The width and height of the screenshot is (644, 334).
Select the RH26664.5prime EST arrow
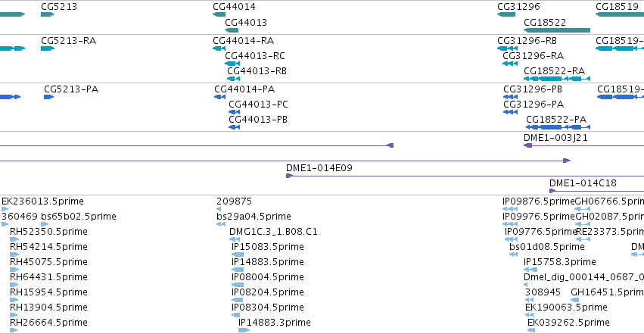(14, 330)
